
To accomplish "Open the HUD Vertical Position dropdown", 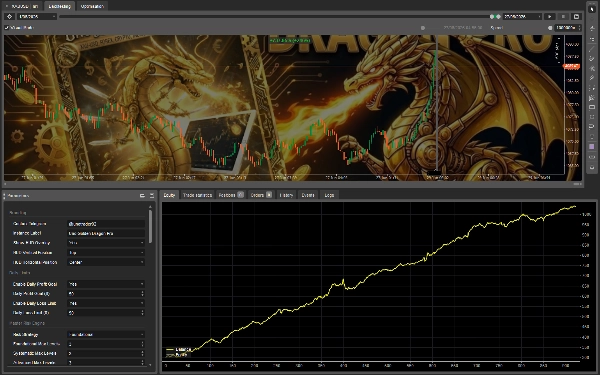I will (x=106, y=253).
